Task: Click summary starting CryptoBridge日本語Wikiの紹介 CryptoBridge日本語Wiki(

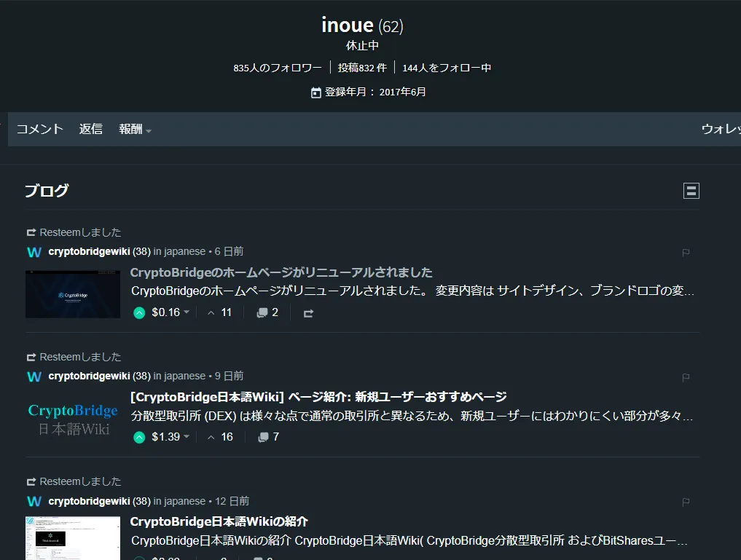Action: (409, 540)
